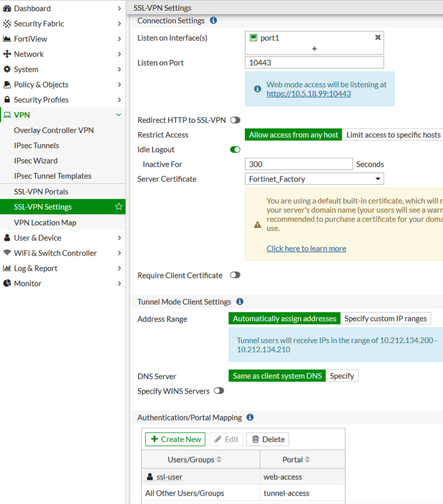Go to IPsec Tunnels in sidebar
This screenshot has width=443, height=504.
coord(36,146)
